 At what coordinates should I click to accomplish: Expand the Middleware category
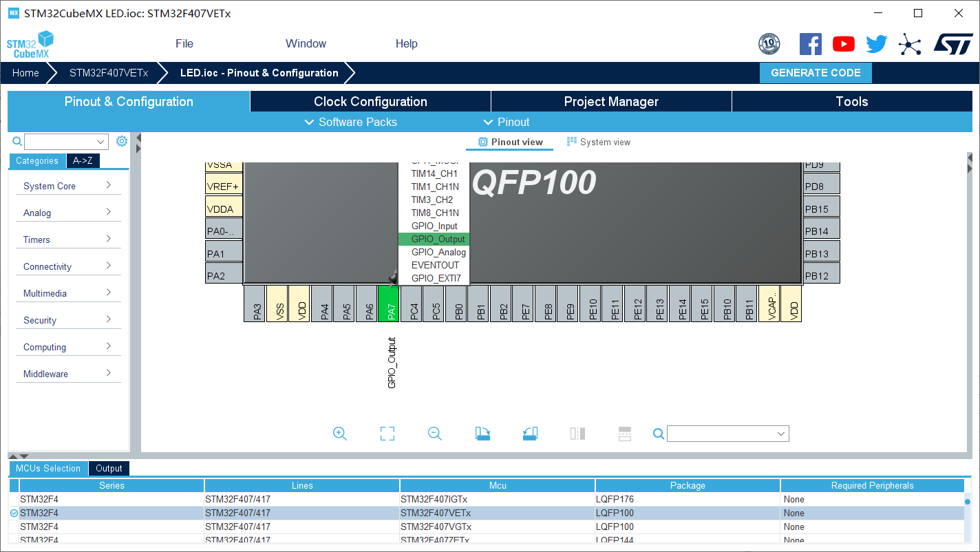(67, 374)
